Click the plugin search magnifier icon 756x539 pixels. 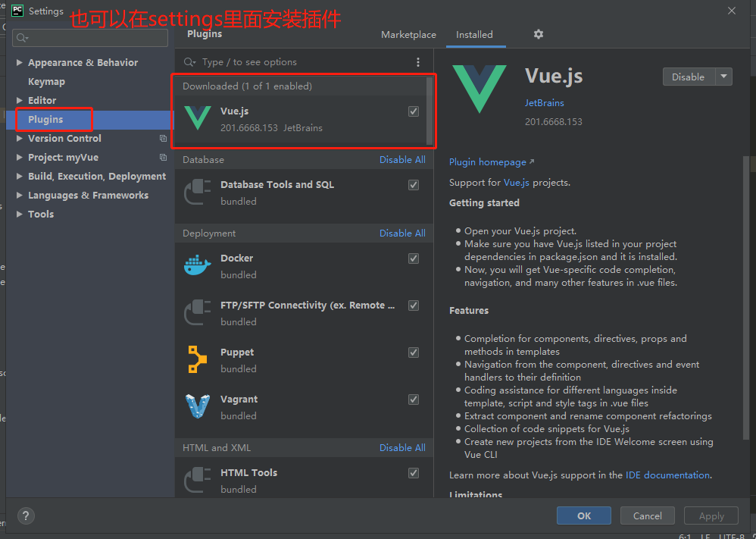coord(189,62)
